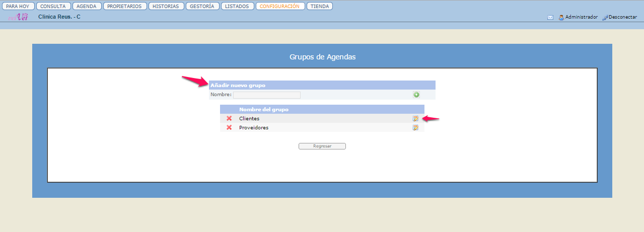Focus the Nombre text field
Screen dimensions: 644x232
coord(266,95)
